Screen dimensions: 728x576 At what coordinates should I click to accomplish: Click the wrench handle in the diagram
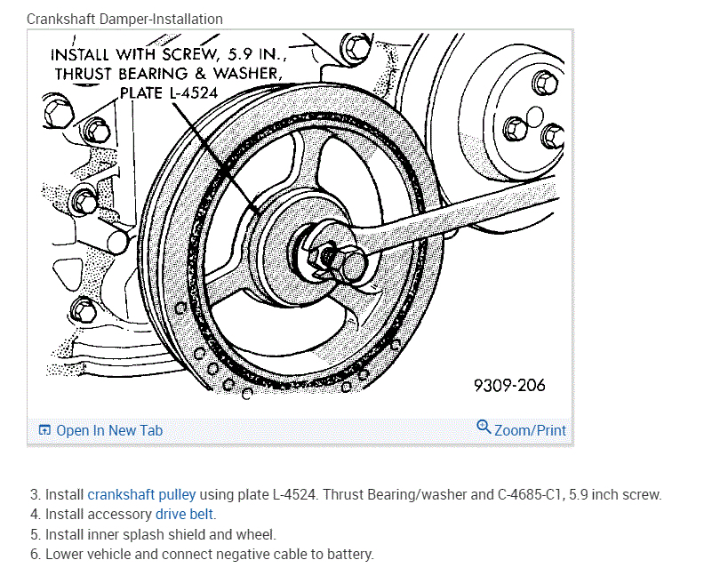460,212
